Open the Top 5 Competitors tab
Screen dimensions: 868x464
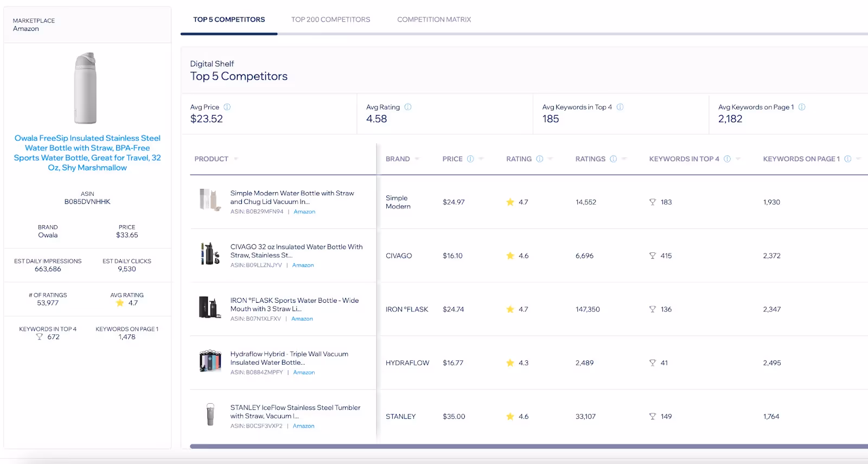(x=229, y=20)
